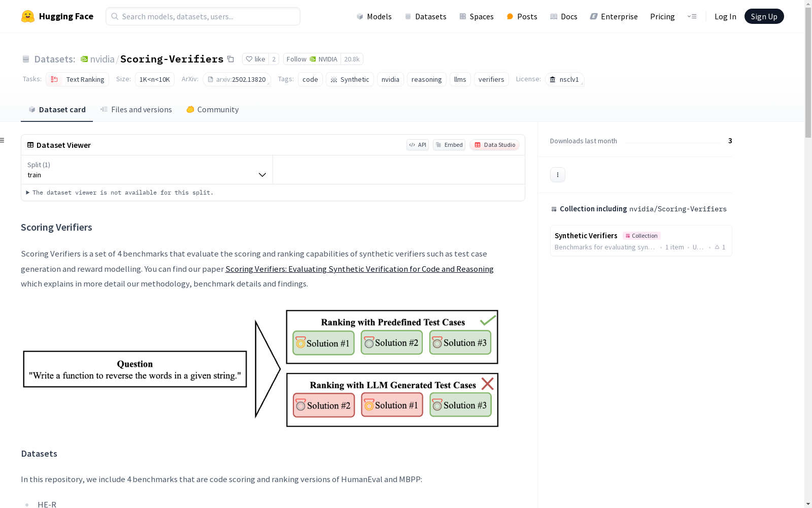Click the 1K<n<10K size tag
This screenshot has height=508, width=812.
[x=155, y=79]
